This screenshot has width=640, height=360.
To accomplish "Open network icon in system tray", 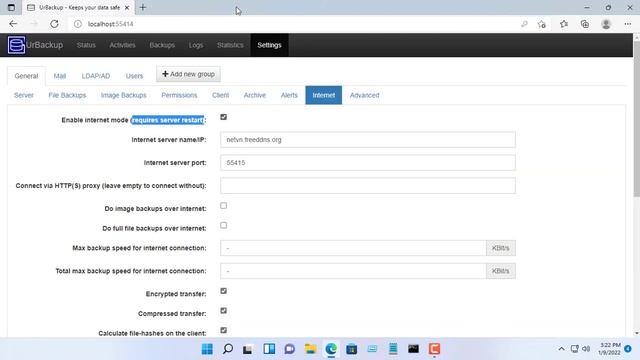I will (x=574, y=349).
